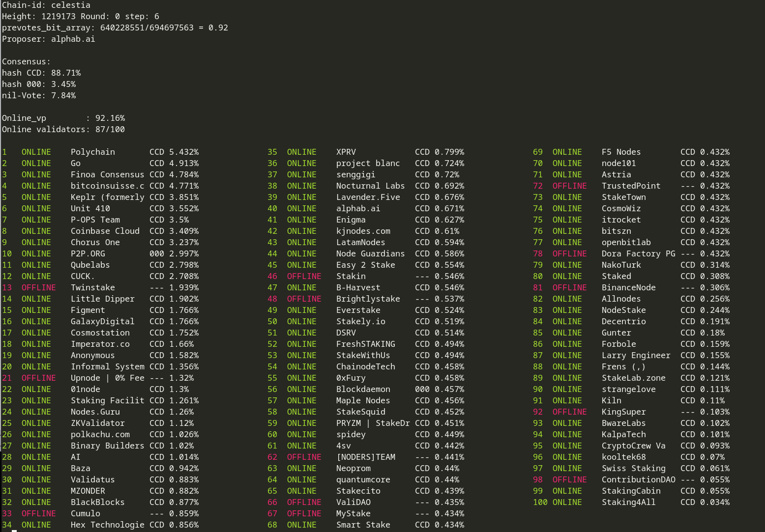Select the Cumulo offline validator
Screen dimensions: 765x532
click(86, 513)
